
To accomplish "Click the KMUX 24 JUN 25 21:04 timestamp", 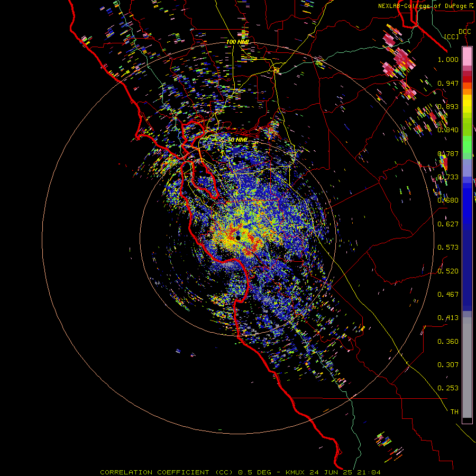I will click(333, 472).
